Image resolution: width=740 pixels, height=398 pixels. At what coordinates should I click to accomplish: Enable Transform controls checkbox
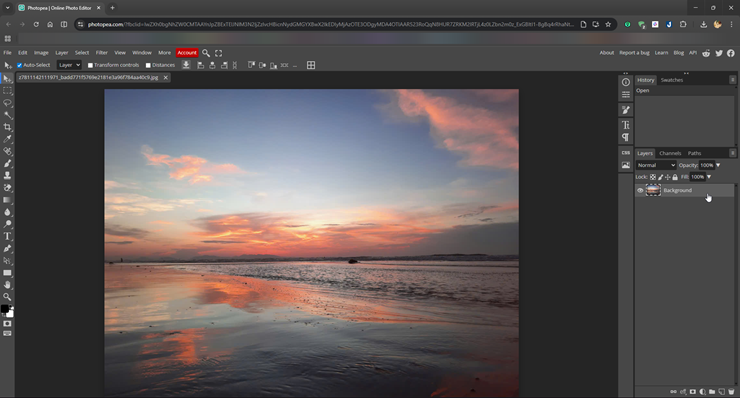point(90,65)
